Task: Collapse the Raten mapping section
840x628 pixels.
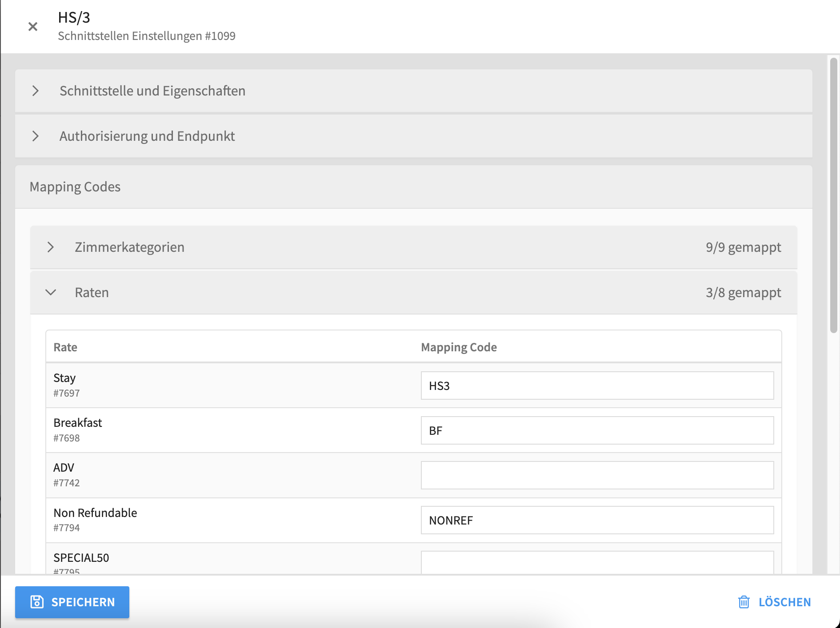Action: (413, 292)
